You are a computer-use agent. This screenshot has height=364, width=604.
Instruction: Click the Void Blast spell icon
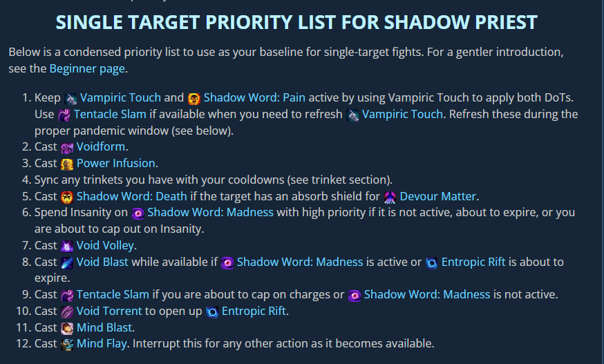tap(67, 262)
